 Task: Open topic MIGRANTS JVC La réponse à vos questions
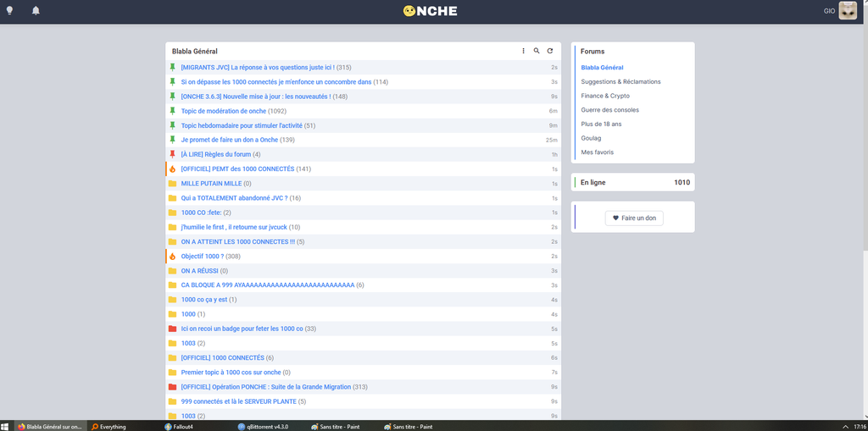pos(258,68)
